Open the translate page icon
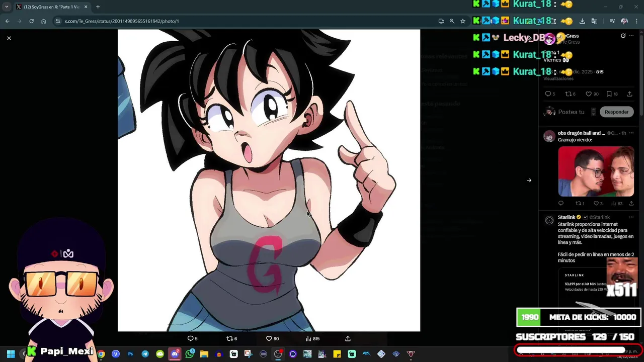This screenshot has width=644, height=362. 594,21
